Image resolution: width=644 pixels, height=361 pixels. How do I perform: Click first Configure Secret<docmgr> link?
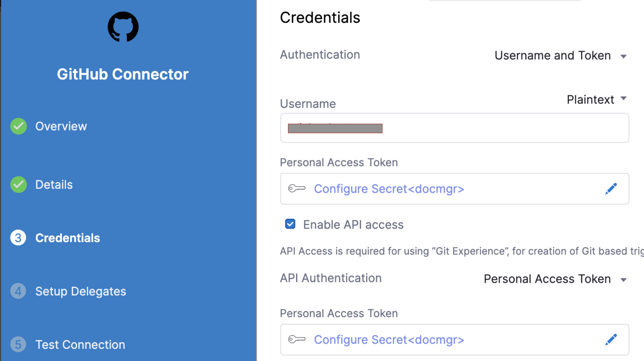point(389,189)
